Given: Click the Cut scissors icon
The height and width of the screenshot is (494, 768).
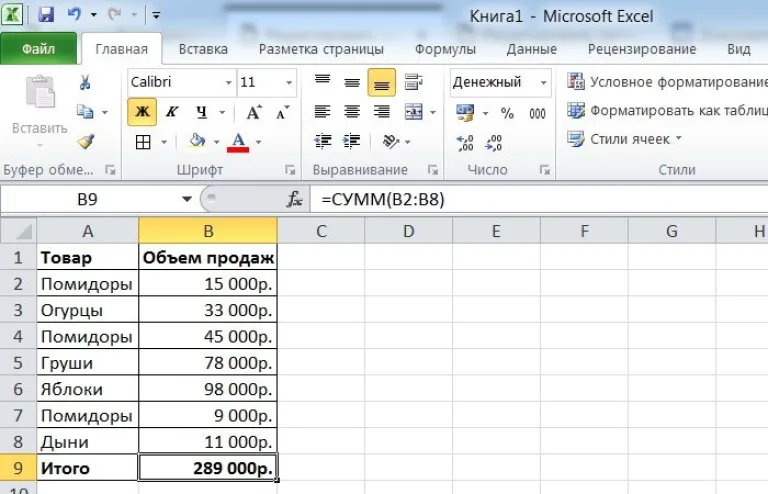Looking at the screenshot, I should [x=85, y=82].
